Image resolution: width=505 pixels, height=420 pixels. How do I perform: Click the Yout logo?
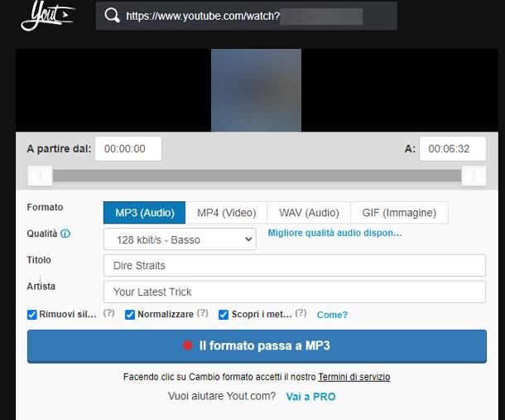point(48,16)
